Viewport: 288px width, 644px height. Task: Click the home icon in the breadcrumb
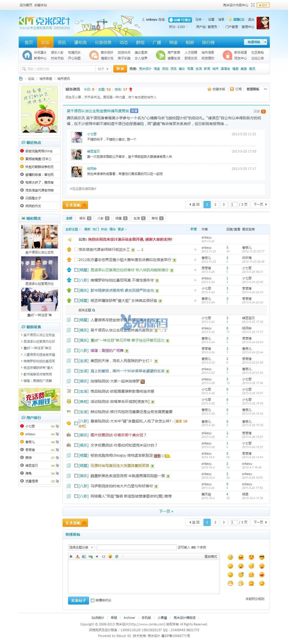tap(21, 78)
